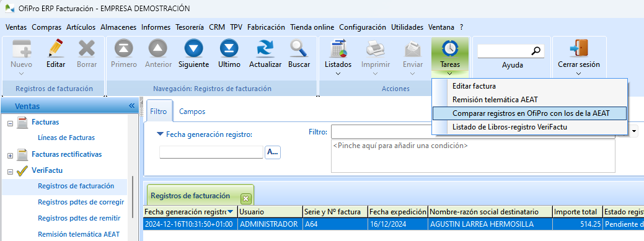Viewport: 644px width, 241px height.
Task: Switch to the Campos tab
Action: point(192,112)
